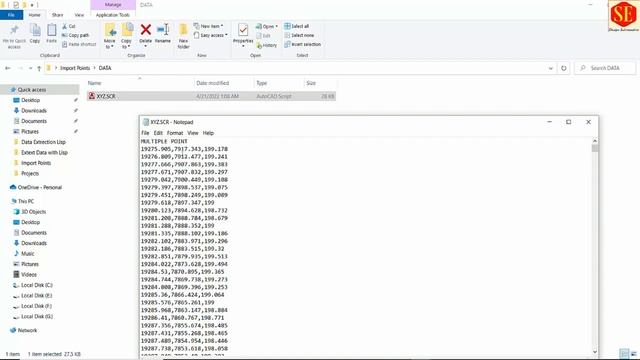The image size is (640, 360).
Task: Open Extract Data with Lisp folder
Action: [x=44, y=153]
